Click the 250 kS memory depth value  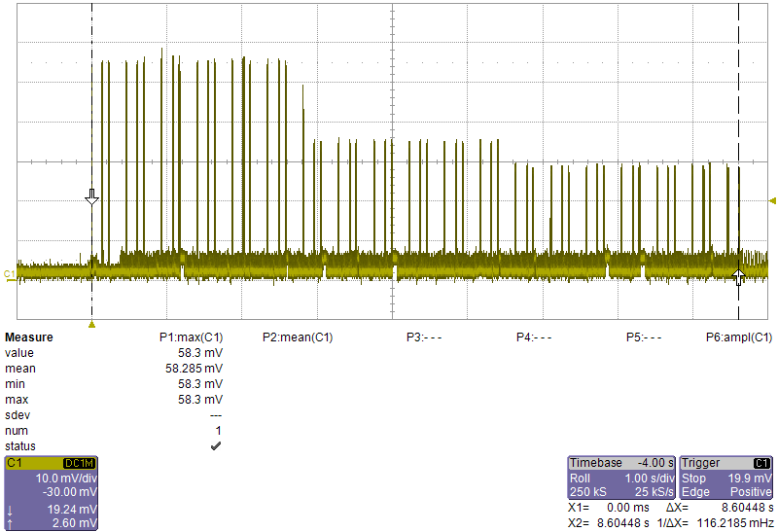click(x=588, y=492)
